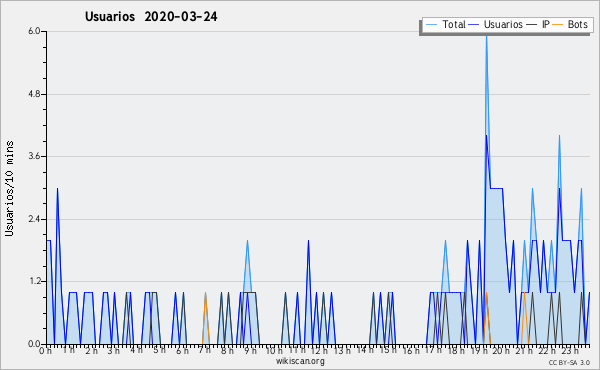This screenshot has height=370, width=600.
Task: Click the orange Bots legend line
Action: (558, 25)
